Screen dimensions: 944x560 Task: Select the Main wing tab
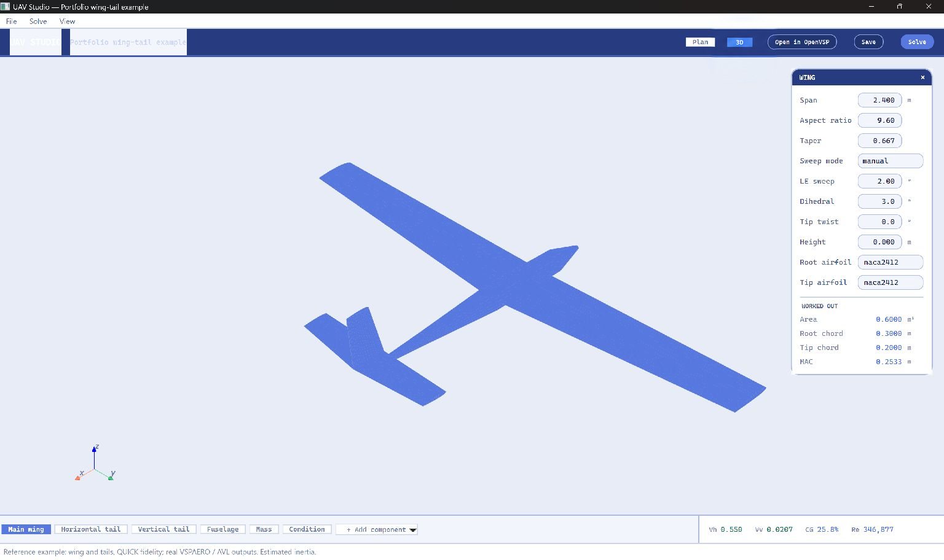[x=26, y=529]
